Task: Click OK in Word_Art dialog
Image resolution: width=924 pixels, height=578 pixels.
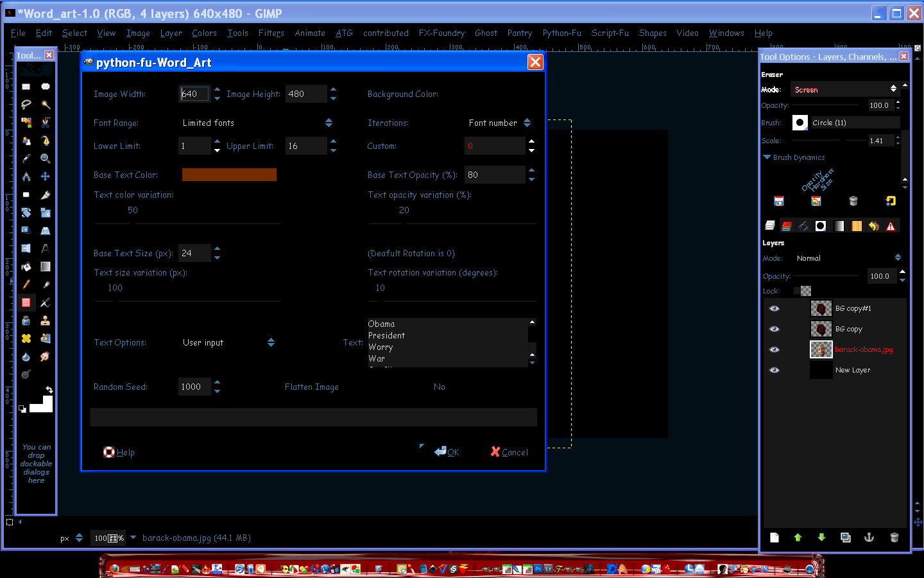Action: point(447,452)
